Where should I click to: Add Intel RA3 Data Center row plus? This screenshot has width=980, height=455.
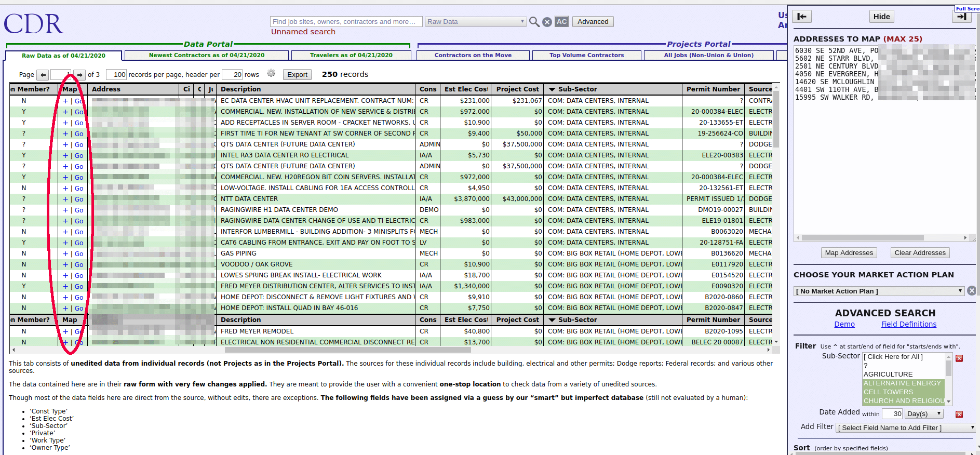(65, 155)
